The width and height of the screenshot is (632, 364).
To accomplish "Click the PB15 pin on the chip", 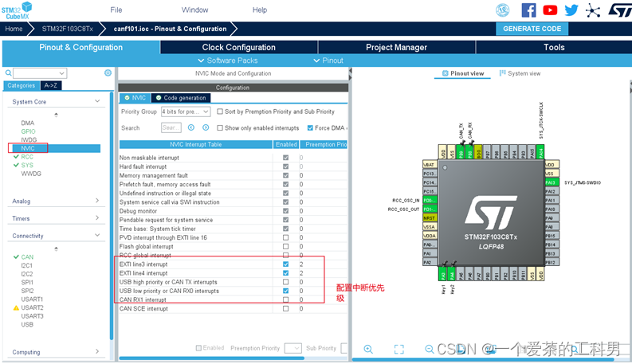I will (x=552, y=236).
